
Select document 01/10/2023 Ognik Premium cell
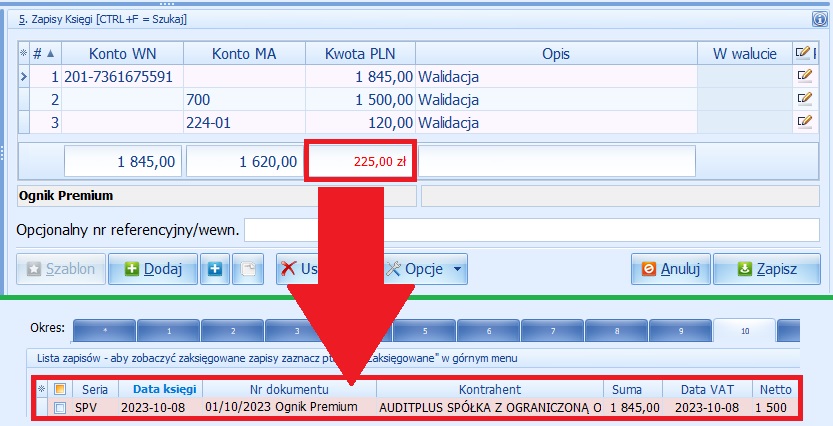(289, 407)
